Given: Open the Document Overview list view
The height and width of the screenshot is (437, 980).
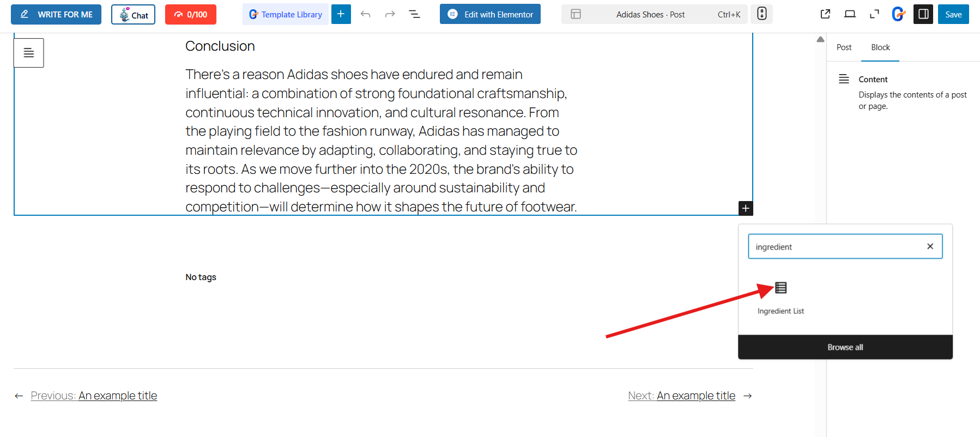Looking at the screenshot, I should coord(414,14).
